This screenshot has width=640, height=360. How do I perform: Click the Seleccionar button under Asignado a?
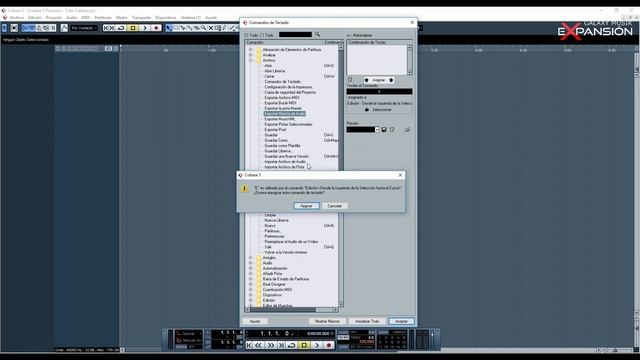click(378, 110)
